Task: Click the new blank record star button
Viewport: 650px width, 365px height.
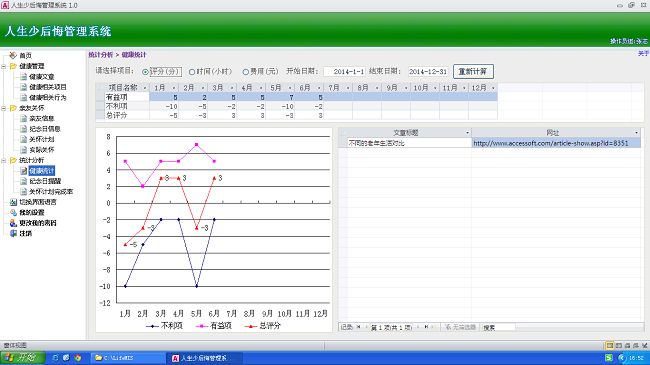Action: [x=434, y=327]
